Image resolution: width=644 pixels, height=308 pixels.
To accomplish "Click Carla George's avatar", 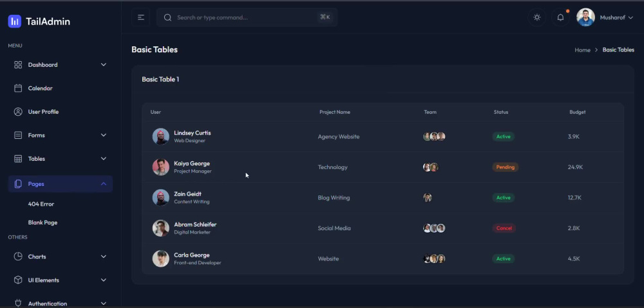I will click(x=160, y=258).
